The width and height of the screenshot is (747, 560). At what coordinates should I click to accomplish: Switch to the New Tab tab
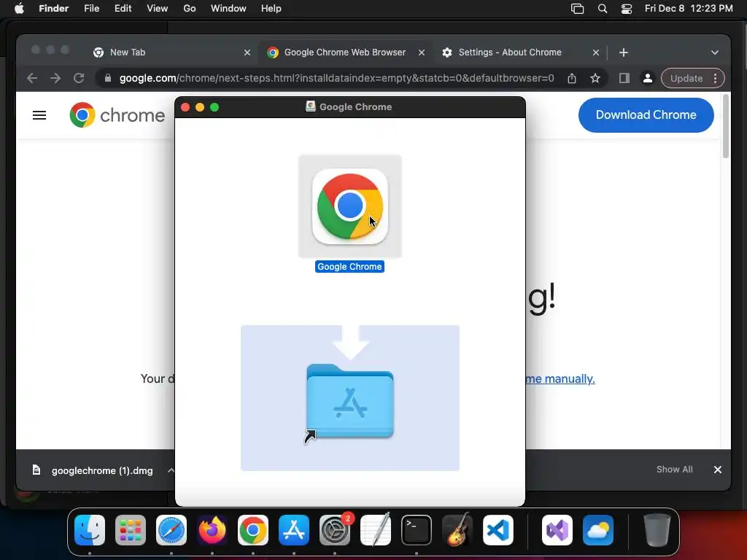click(171, 52)
